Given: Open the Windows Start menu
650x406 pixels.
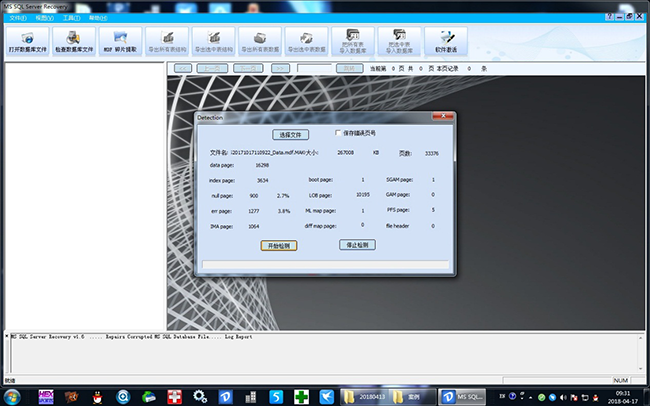Looking at the screenshot, I should [12, 397].
